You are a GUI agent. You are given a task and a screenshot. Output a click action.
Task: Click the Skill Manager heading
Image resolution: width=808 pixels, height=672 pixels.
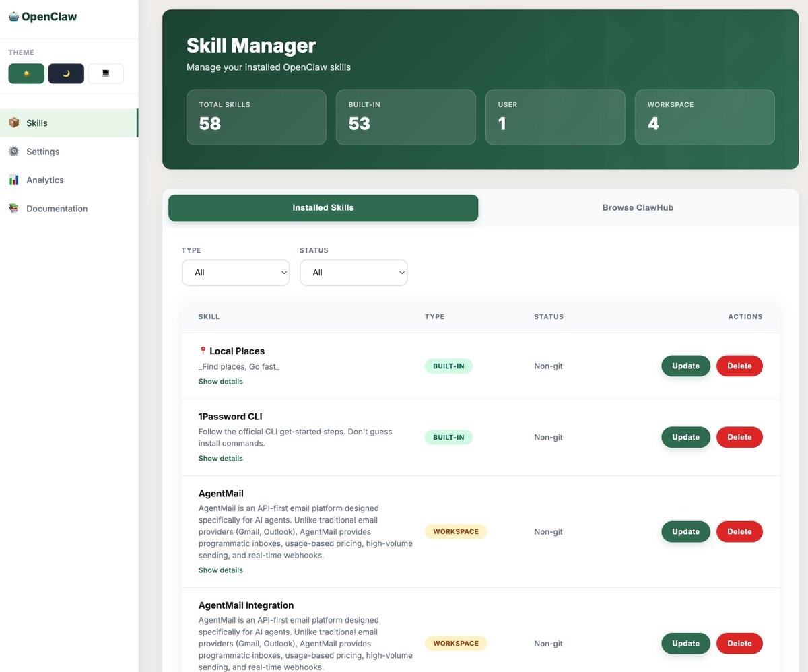click(251, 45)
